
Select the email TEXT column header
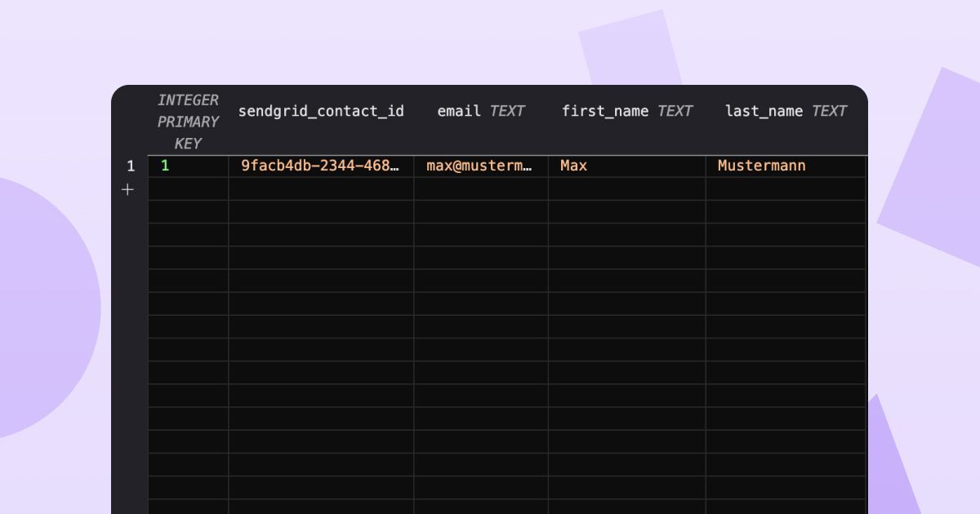click(x=458, y=111)
